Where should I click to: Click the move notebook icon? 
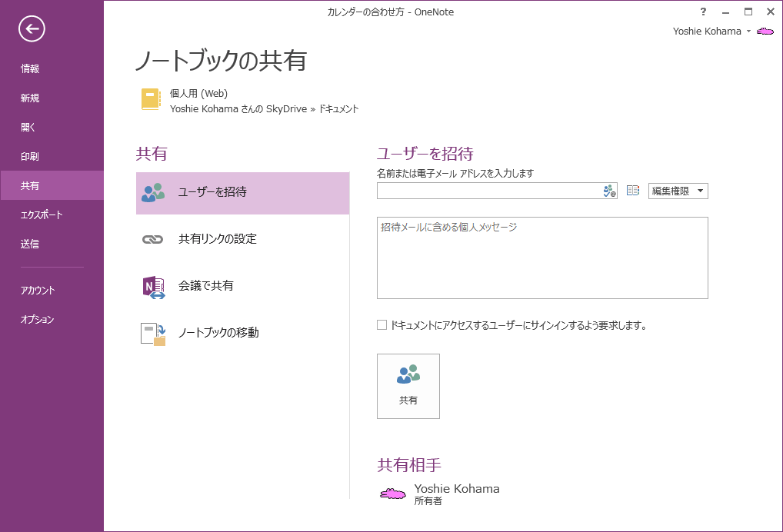pyautogui.click(x=153, y=334)
